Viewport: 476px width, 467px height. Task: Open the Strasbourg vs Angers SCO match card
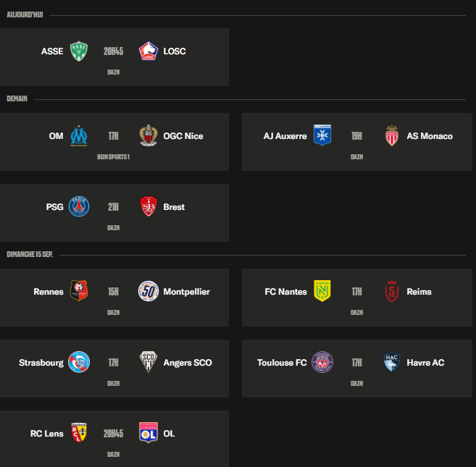(x=114, y=368)
